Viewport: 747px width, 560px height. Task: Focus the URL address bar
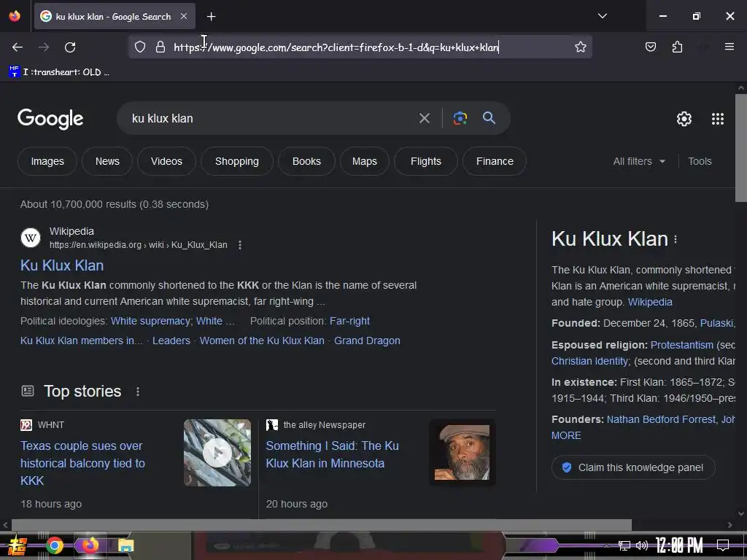click(360, 47)
